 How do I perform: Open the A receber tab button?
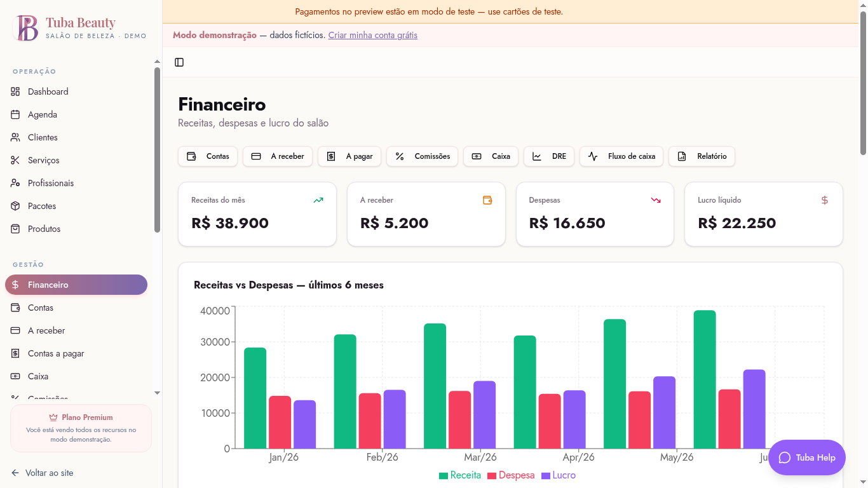278,156
